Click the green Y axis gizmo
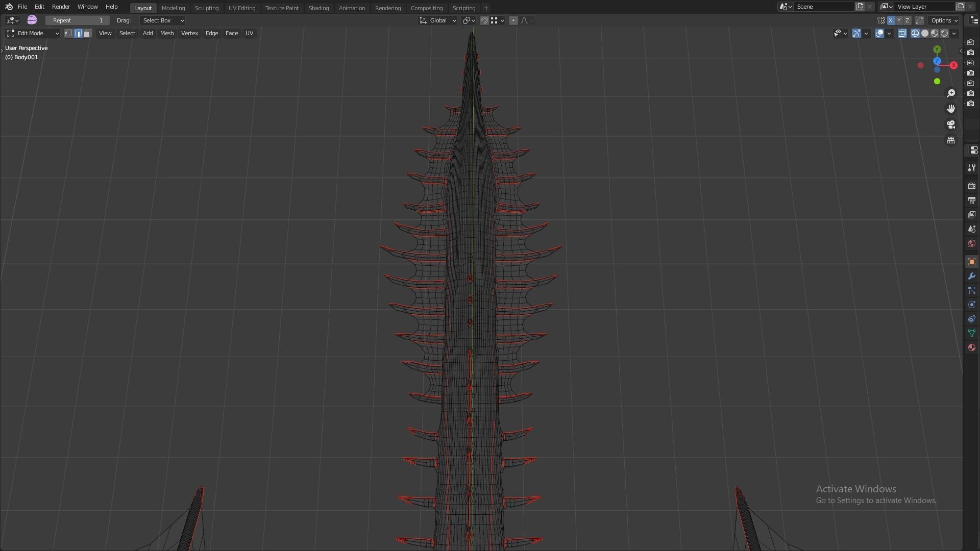 [x=937, y=49]
